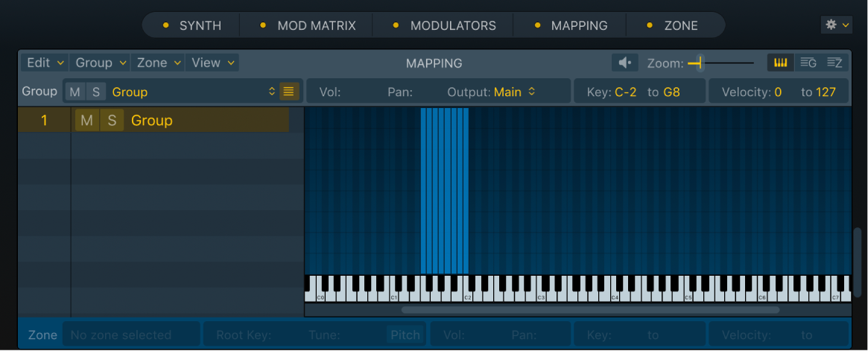The image size is (868, 351).
Task: Open the View dropdown menu
Action: coord(212,63)
